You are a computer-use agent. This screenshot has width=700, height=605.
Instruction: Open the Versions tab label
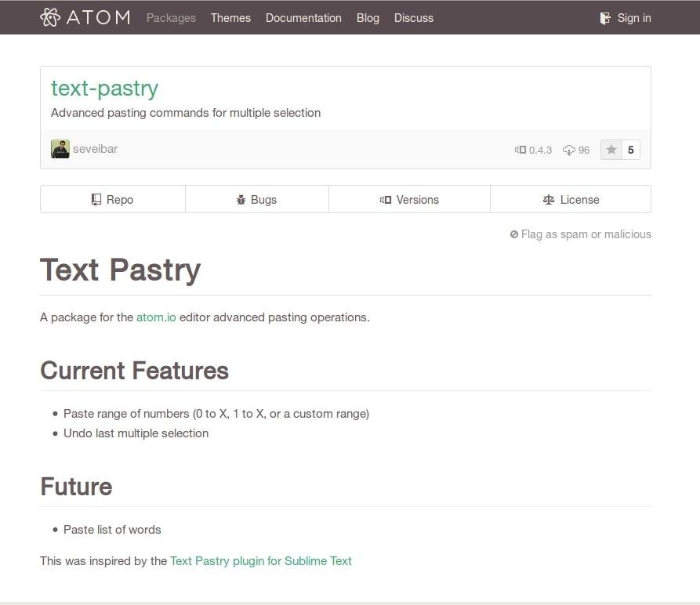tap(417, 199)
